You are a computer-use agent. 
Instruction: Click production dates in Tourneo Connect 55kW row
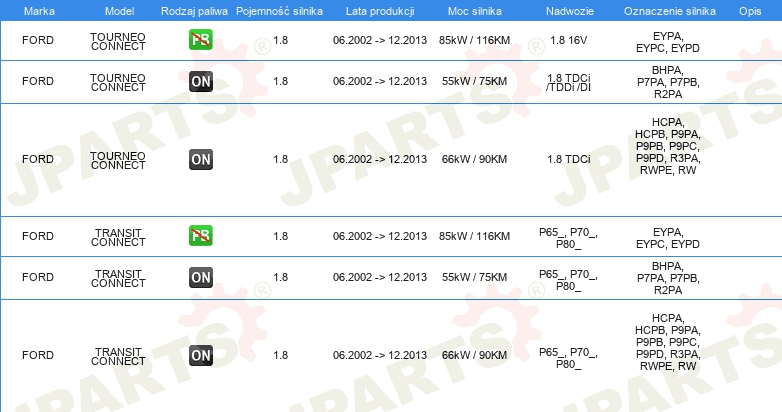(x=380, y=81)
